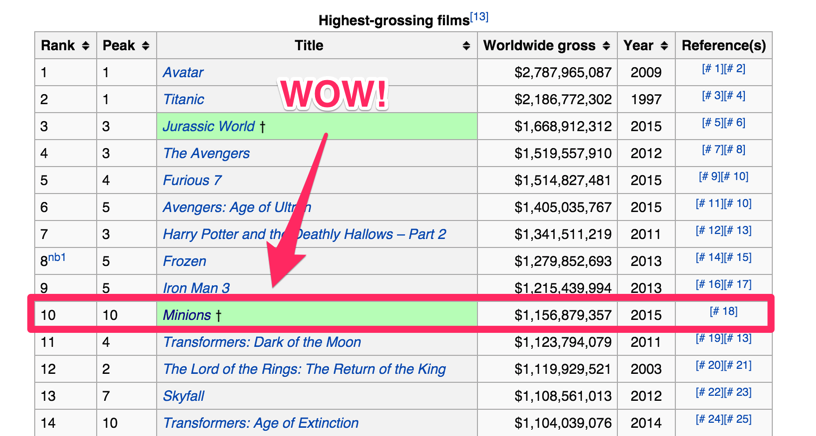
Task: Open The Lord of the Rings link
Action: (304, 369)
